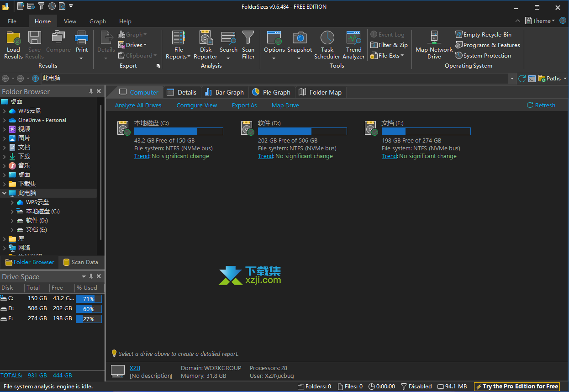Screen dimensions: 569x392
Task: Launch the Disk Reporter tool
Action: coord(205,45)
